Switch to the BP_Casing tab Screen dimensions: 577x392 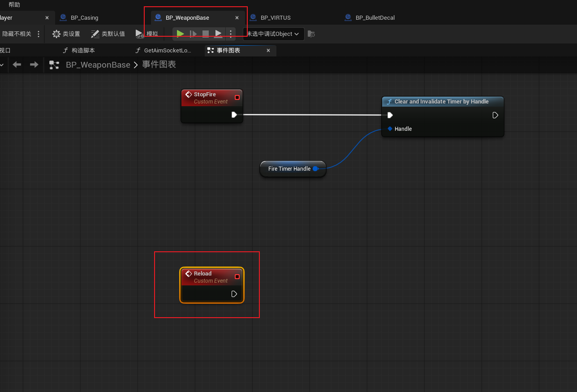coord(84,18)
